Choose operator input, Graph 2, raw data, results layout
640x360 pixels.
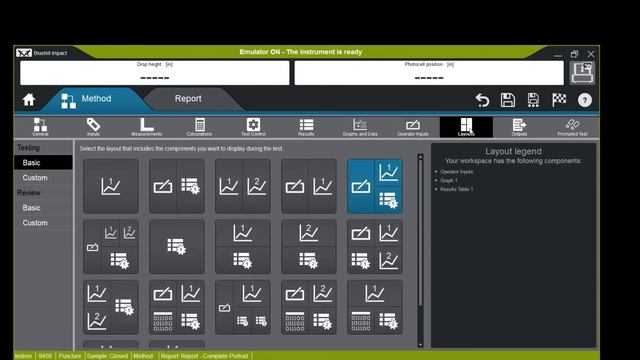point(309,307)
